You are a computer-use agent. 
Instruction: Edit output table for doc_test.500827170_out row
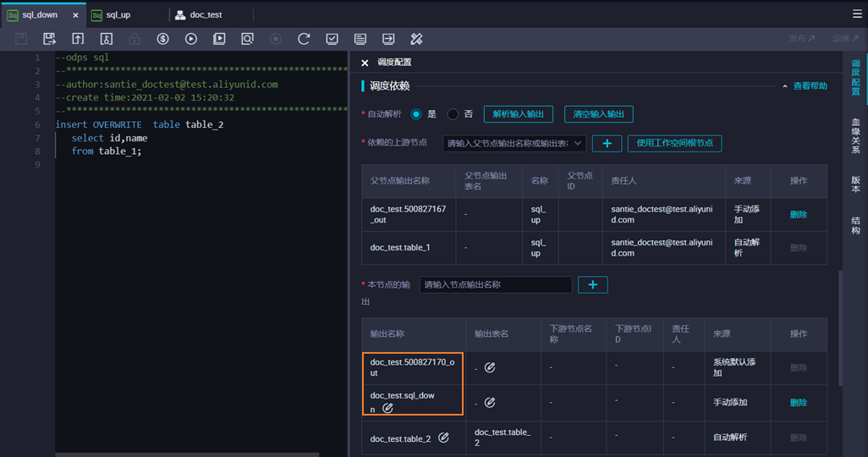490,367
